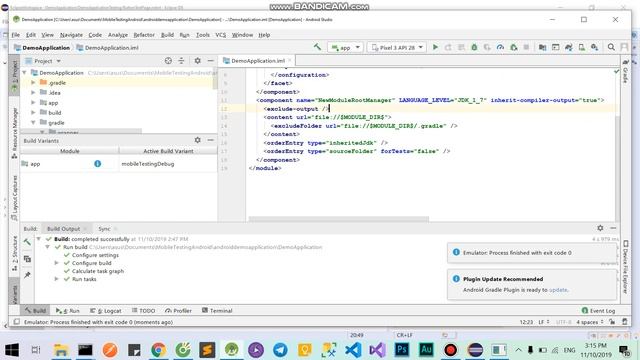Toggle Layout Captures side tool tab
The image size is (640, 360).
(15, 198)
